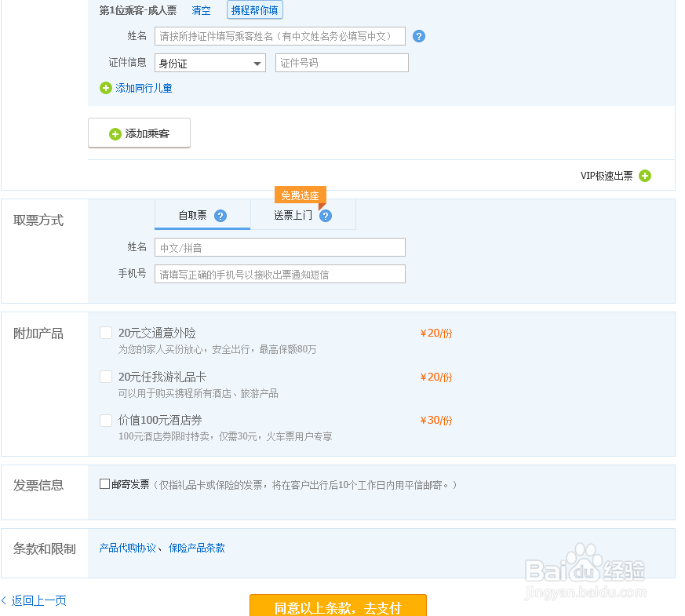Click the 手机号 phone number input field
The height and width of the screenshot is (616, 685).
(279, 273)
